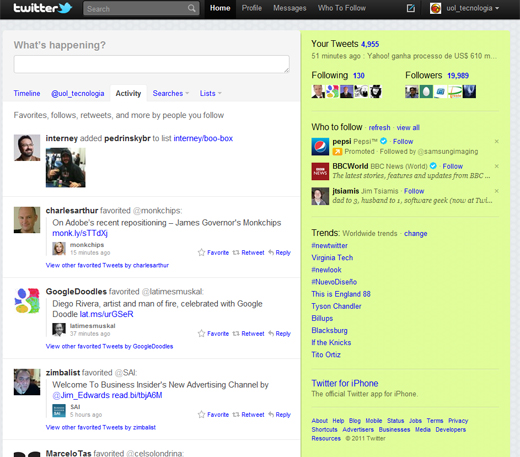The height and width of the screenshot is (457, 520).
Task: Open the Tyson Chandler trend
Action: click(x=336, y=306)
